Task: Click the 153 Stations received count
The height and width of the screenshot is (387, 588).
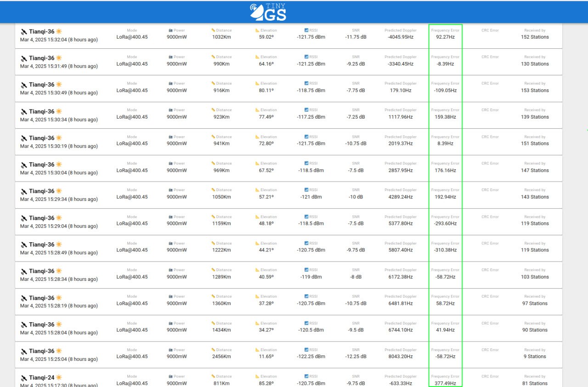Action: [535, 91]
